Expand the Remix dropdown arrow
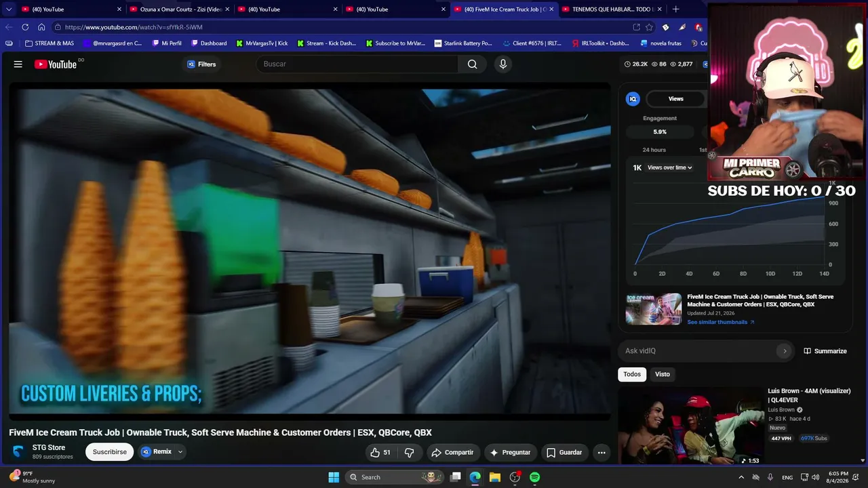This screenshot has width=868, height=488. 180,451
